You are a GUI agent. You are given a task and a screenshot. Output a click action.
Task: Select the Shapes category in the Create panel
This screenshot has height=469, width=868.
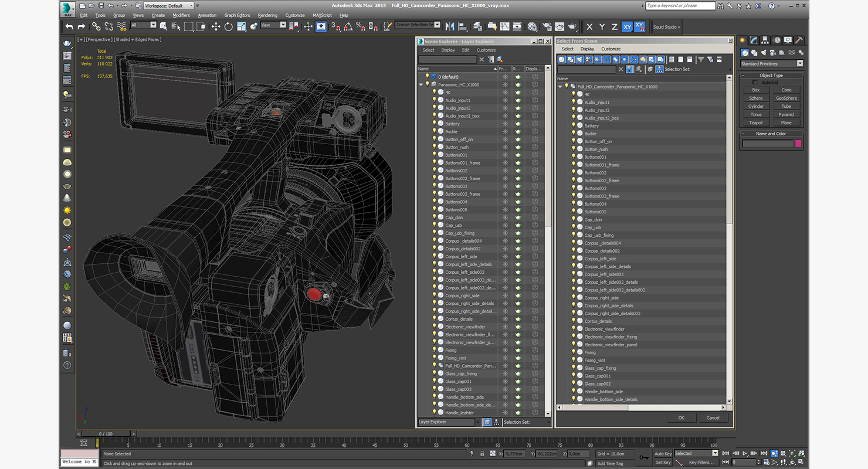pos(754,53)
